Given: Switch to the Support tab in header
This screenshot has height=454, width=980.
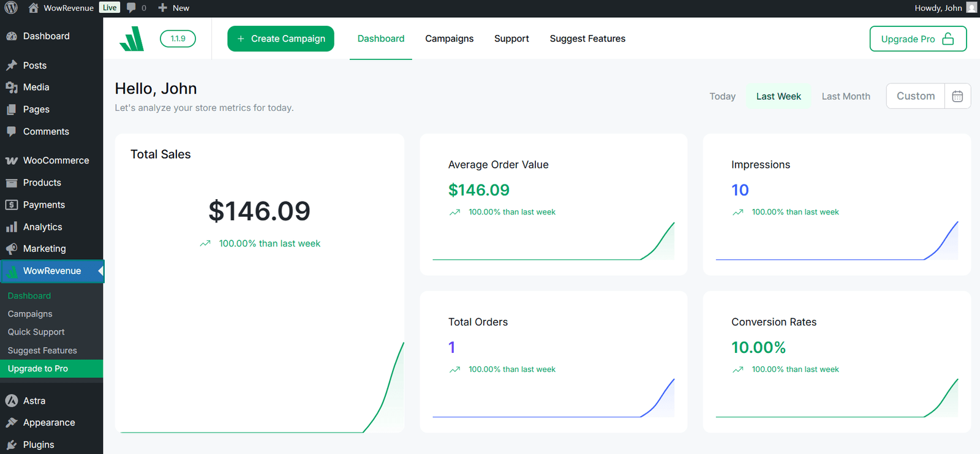Looking at the screenshot, I should coord(511,39).
